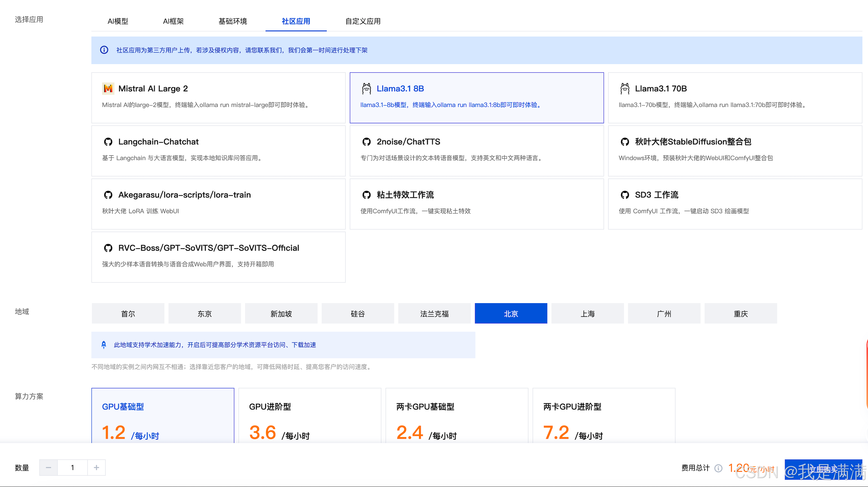The image size is (868, 487).
Task: Select the 粘土特效工作流 application card
Action: point(476,204)
